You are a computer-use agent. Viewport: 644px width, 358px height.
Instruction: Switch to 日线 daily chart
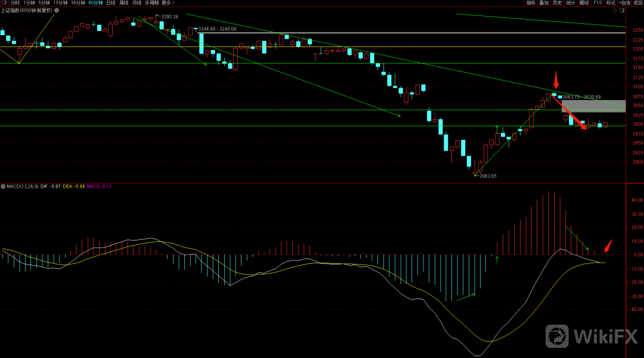111,3
